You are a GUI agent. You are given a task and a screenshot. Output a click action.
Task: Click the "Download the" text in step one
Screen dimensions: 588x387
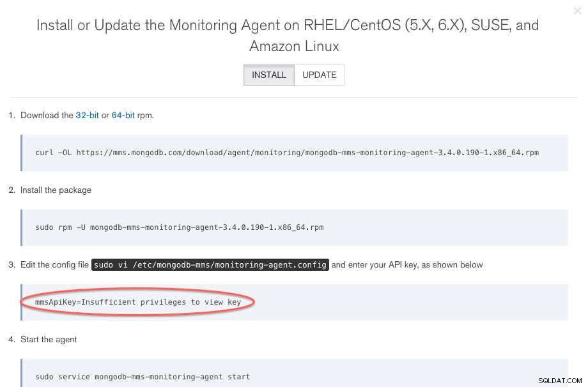pos(47,116)
